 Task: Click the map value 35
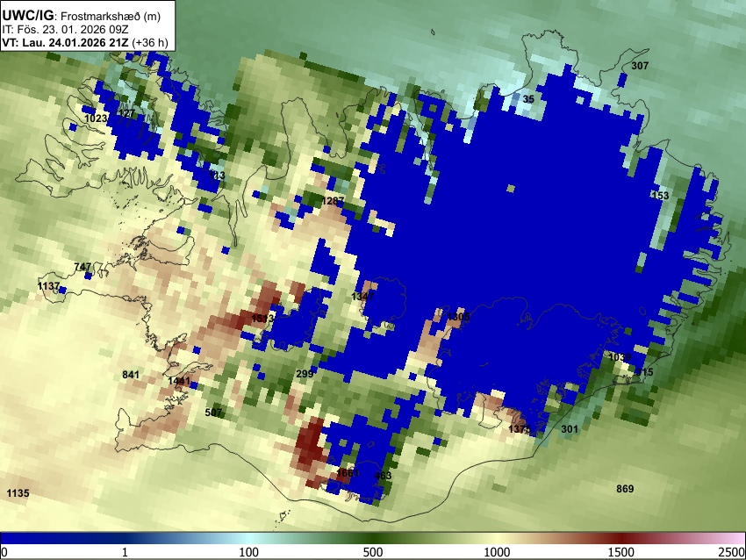point(528,99)
